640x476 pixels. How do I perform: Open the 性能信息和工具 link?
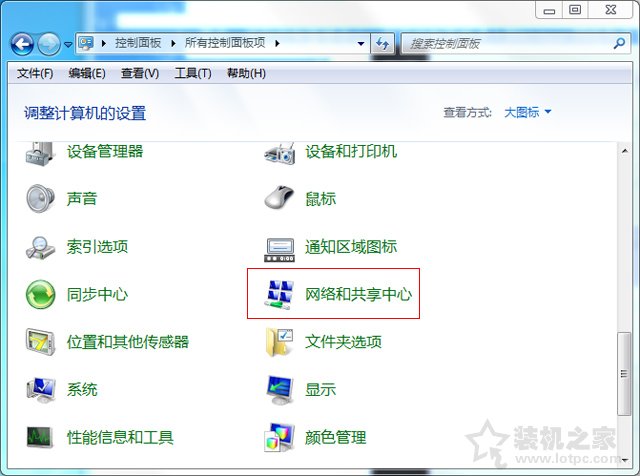coord(120,437)
